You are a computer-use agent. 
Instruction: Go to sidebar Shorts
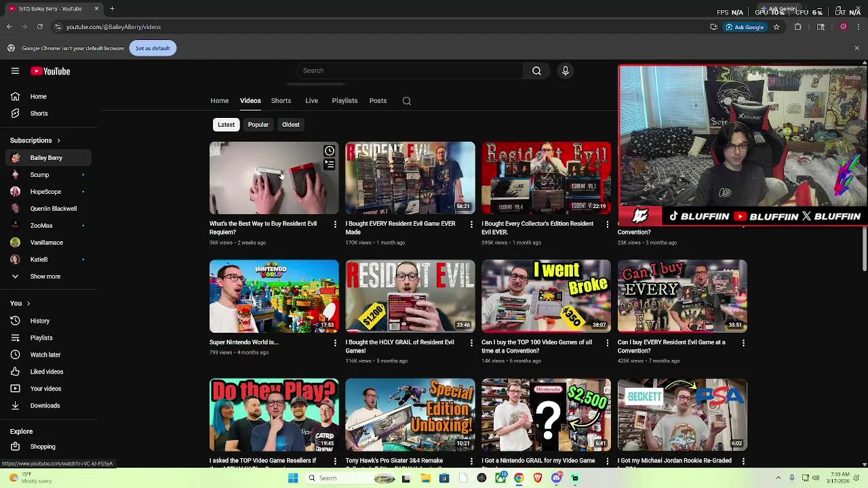coord(47,114)
